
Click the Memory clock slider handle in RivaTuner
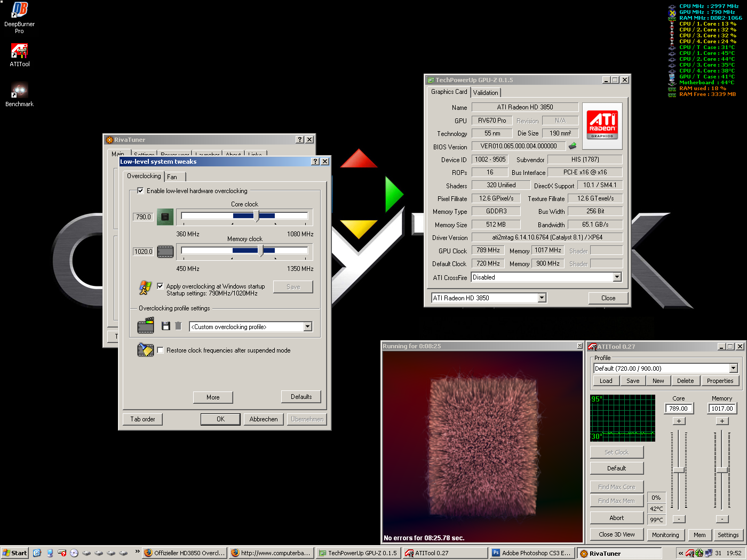tap(261, 250)
